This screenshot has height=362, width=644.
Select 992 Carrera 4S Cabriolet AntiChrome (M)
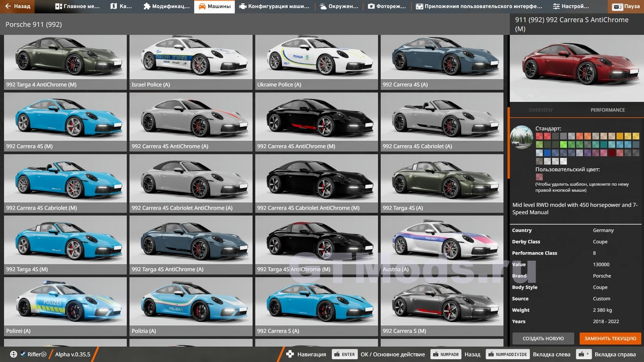pyautogui.click(x=316, y=183)
